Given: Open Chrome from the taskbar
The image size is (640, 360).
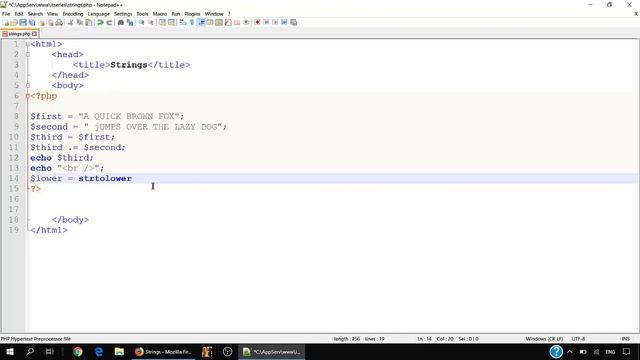Looking at the screenshot, I should click(78, 351).
